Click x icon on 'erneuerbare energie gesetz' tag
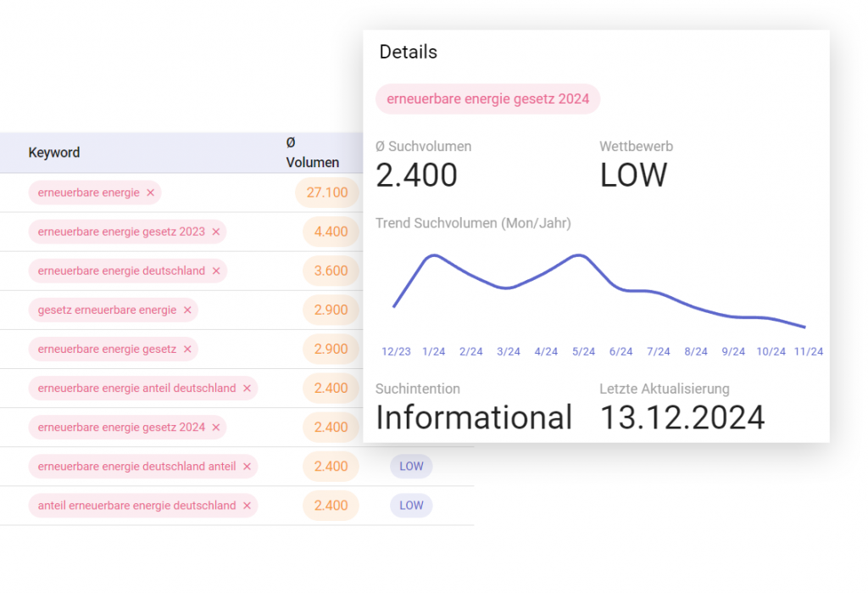 point(187,349)
